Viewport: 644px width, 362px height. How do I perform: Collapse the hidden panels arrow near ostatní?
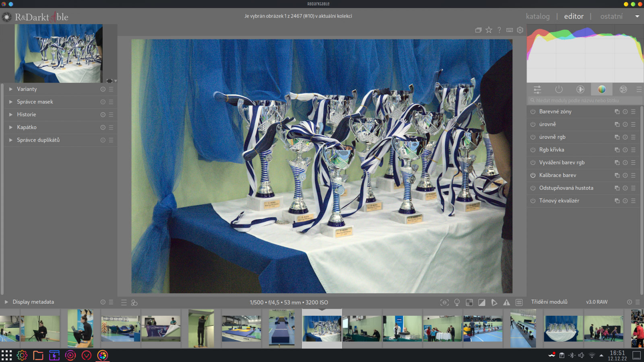pos(637,16)
